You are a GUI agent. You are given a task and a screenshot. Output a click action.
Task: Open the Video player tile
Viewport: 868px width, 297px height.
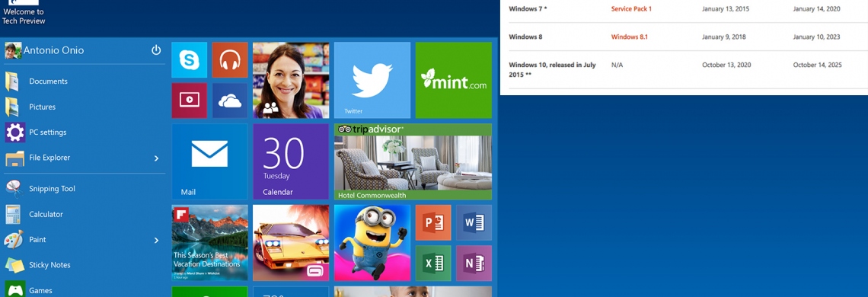tap(190, 101)
